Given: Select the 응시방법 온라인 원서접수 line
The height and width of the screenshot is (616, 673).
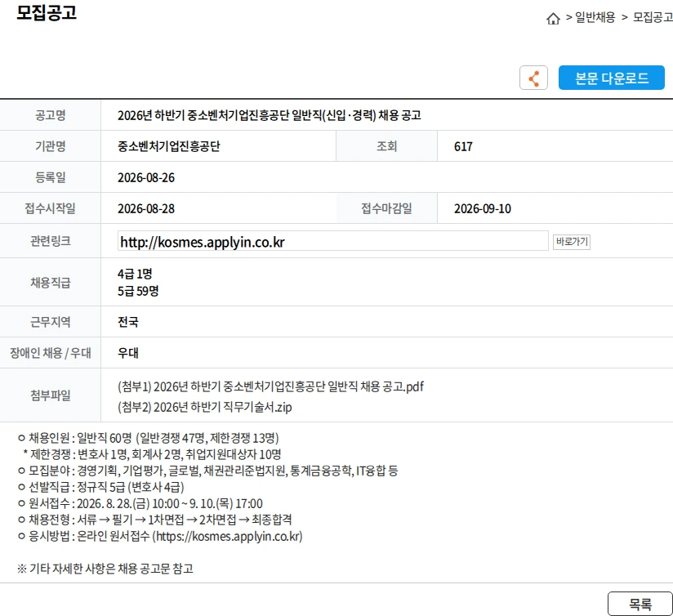Looking at the screenshot, I should coord(160,536).
